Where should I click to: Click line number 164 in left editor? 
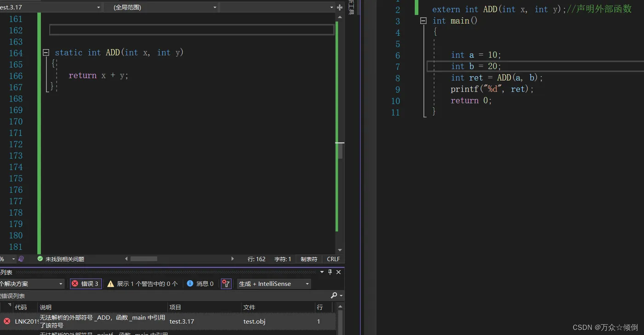point(16,53)
